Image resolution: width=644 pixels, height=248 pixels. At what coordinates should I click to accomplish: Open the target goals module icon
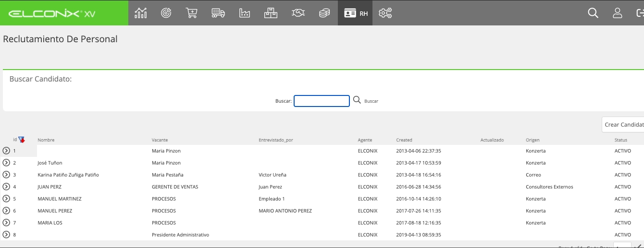click(166, 13)
